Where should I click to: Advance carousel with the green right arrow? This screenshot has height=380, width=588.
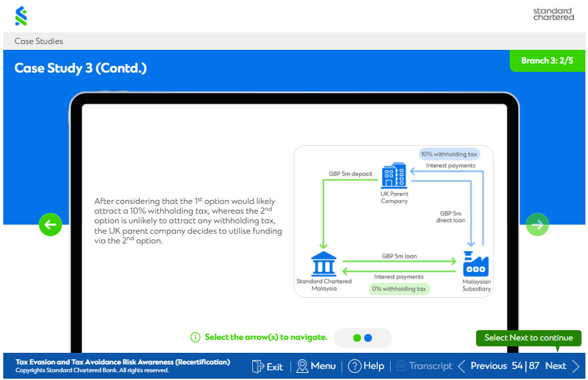point(538,225)
